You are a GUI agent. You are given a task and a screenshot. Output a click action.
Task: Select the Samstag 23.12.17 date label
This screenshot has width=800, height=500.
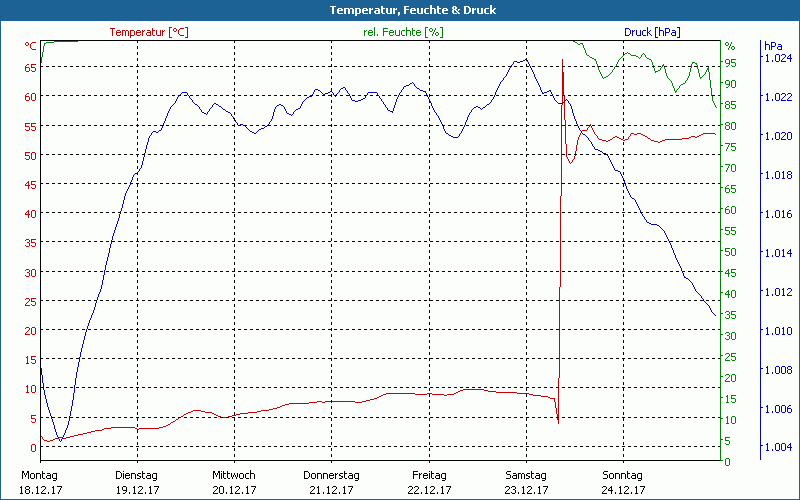(526, 482)
